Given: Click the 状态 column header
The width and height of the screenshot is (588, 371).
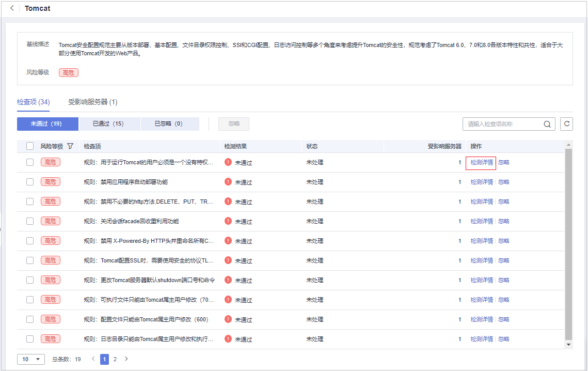Looking at the screenshot, I should click(x=312, y=146).
